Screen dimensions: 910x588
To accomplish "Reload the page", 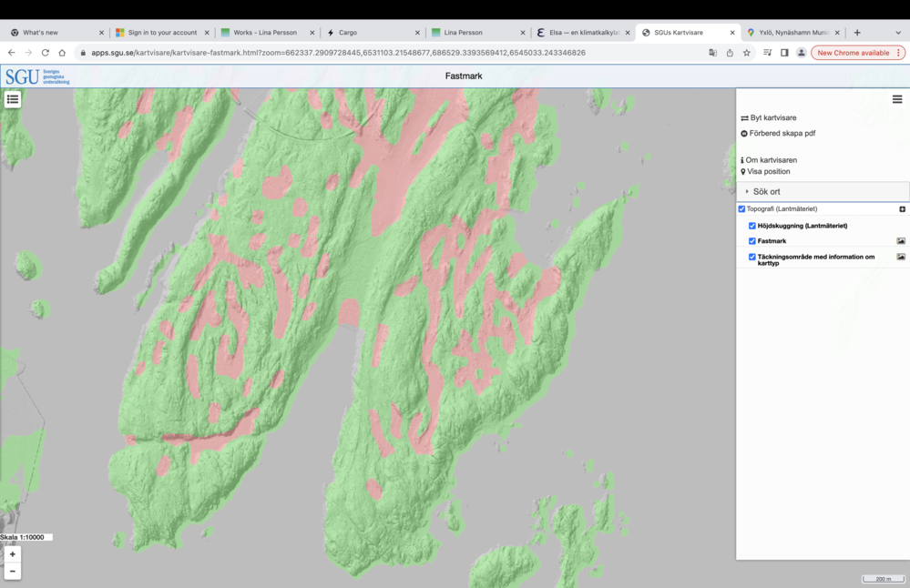I will point(45,53).
